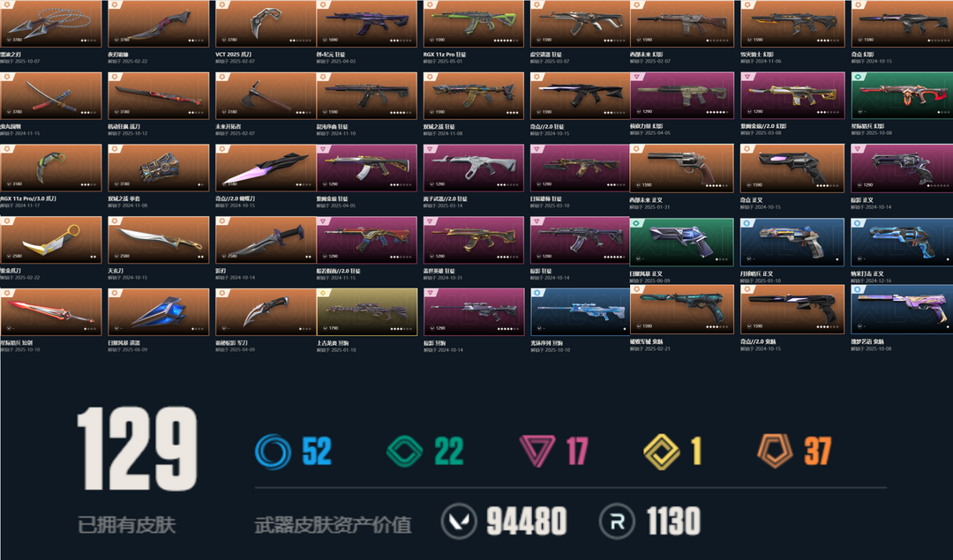Open the crossed katana melee skin card
The width and height of the screenshot is (953, 560).
coord(51,95)
